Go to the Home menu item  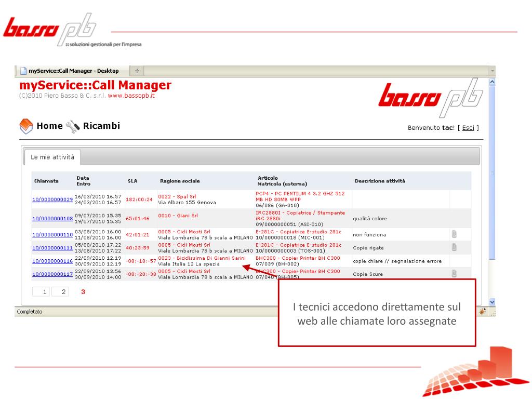pyautogui.click(x=49, y=126)
